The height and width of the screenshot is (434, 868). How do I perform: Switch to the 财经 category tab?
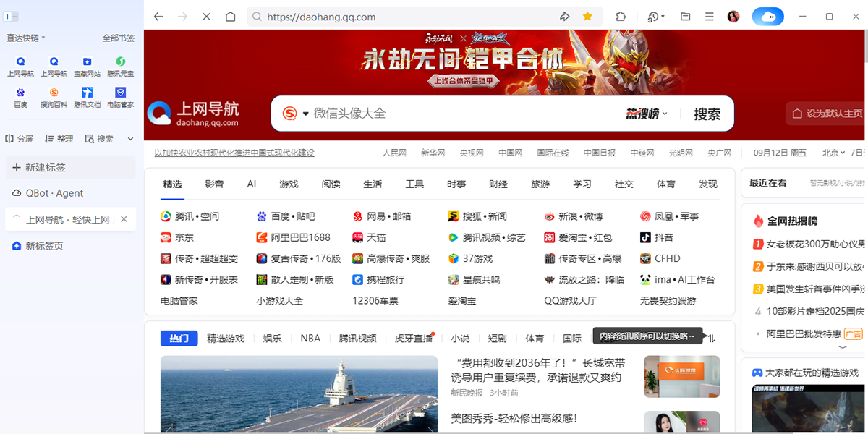click(498, 184)
